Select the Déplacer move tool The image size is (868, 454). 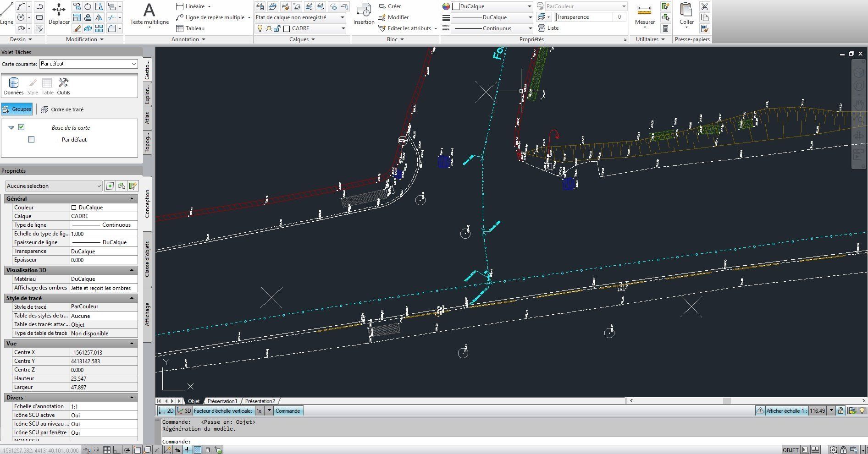pos(59,14)
